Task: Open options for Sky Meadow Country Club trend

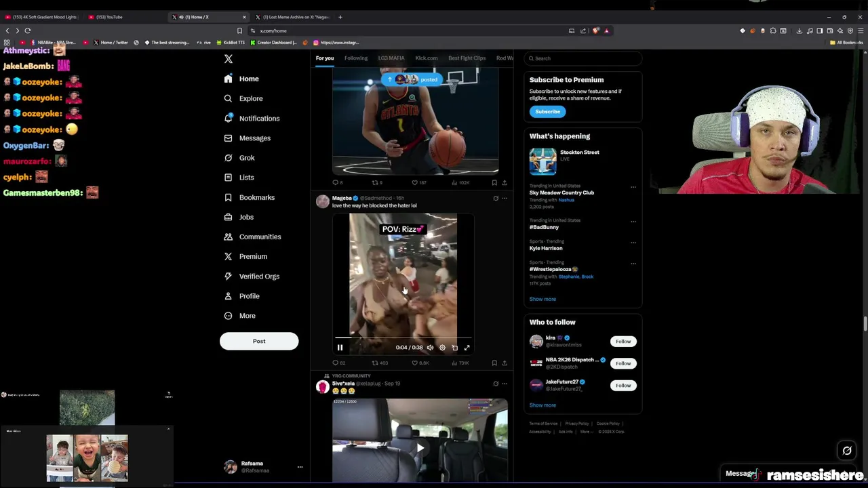Action: point(633,187)
